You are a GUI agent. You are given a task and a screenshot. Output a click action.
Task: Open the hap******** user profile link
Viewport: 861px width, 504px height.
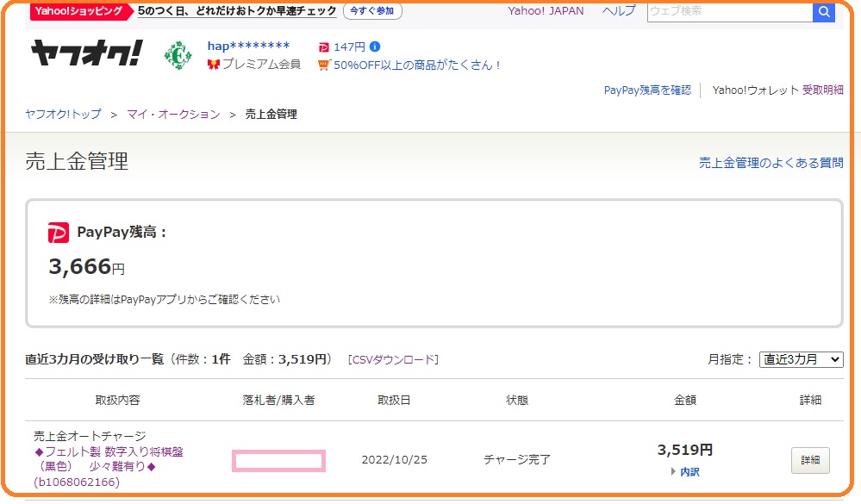(248, 47)
